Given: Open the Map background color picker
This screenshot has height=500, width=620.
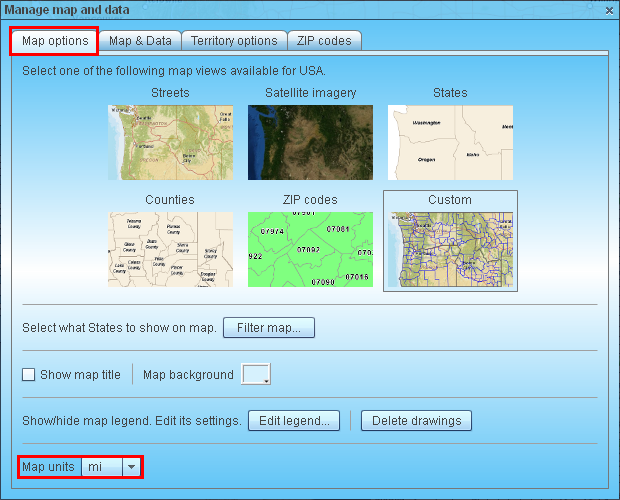Looking at the screenshot, I should tap(256, 374).
